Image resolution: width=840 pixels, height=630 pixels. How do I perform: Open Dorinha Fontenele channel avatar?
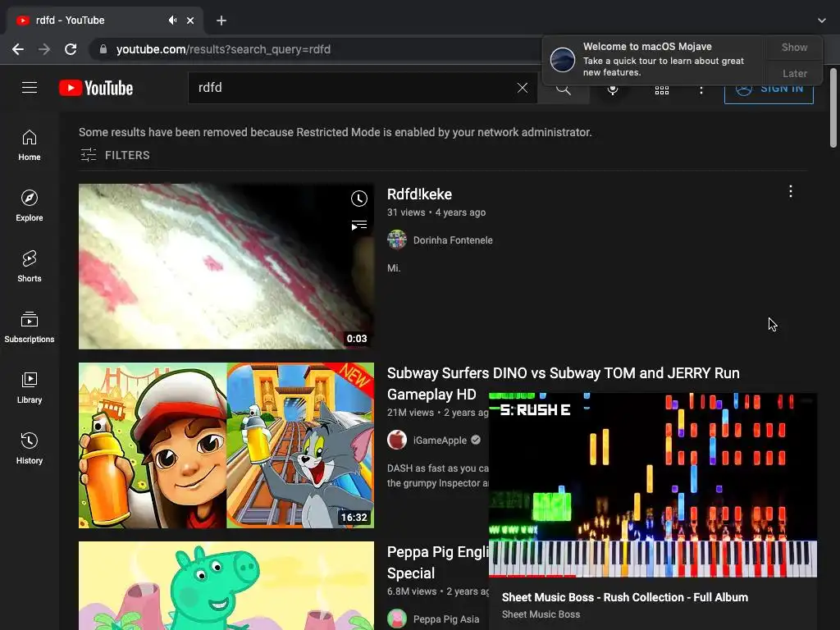[397, 240]
